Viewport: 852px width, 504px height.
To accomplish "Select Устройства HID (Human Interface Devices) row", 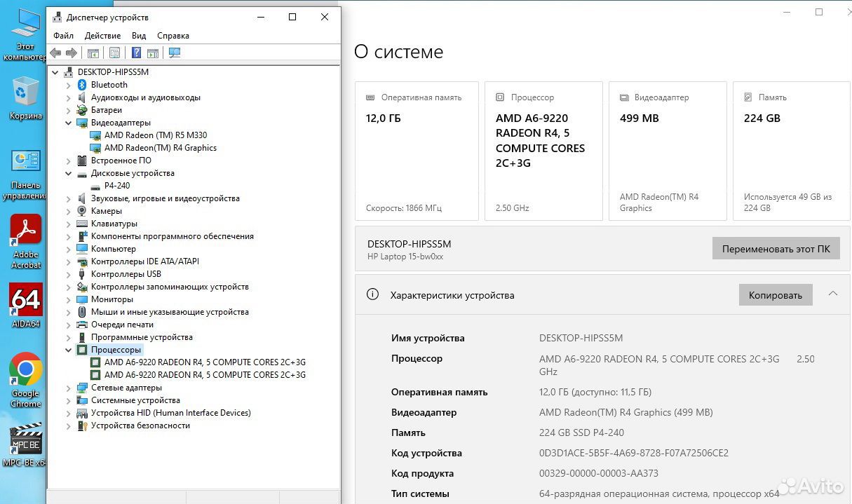I will [171, 413].
